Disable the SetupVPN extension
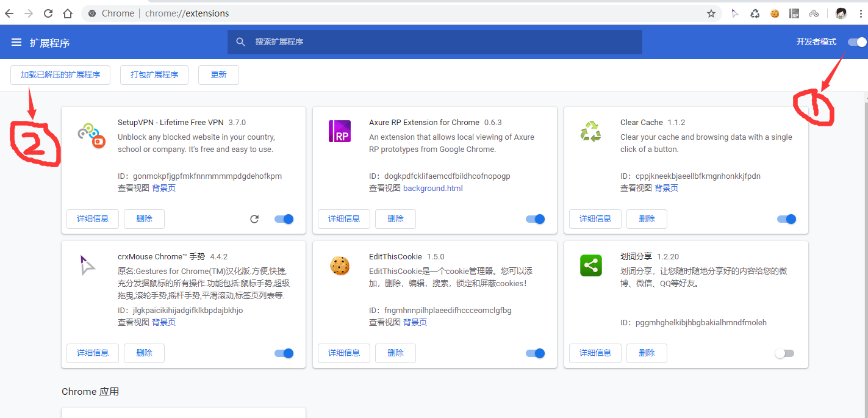 (284, 219)
